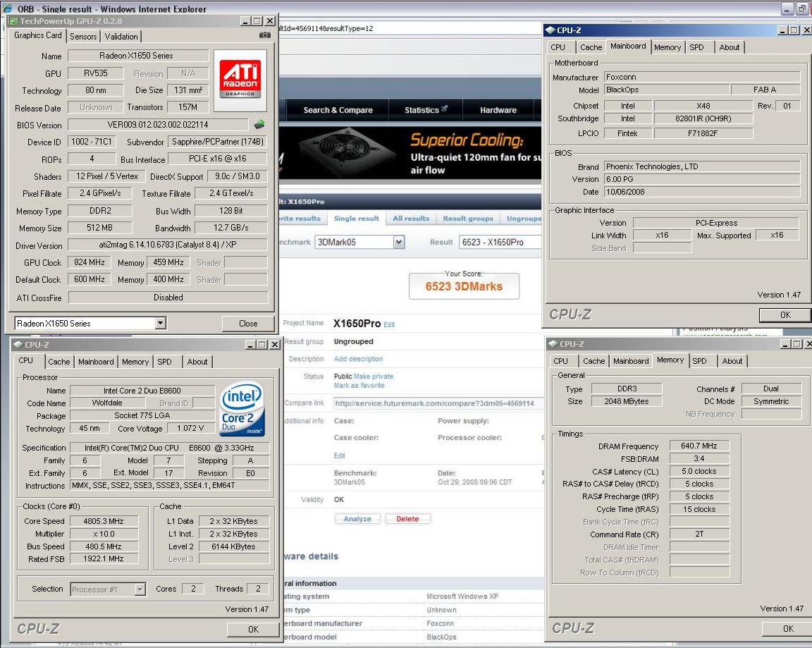The height and width of the screenshot is (648, 812).
Task: Open the SPD tab in CPU-Z Mainboard window
Action: point(696,47)
